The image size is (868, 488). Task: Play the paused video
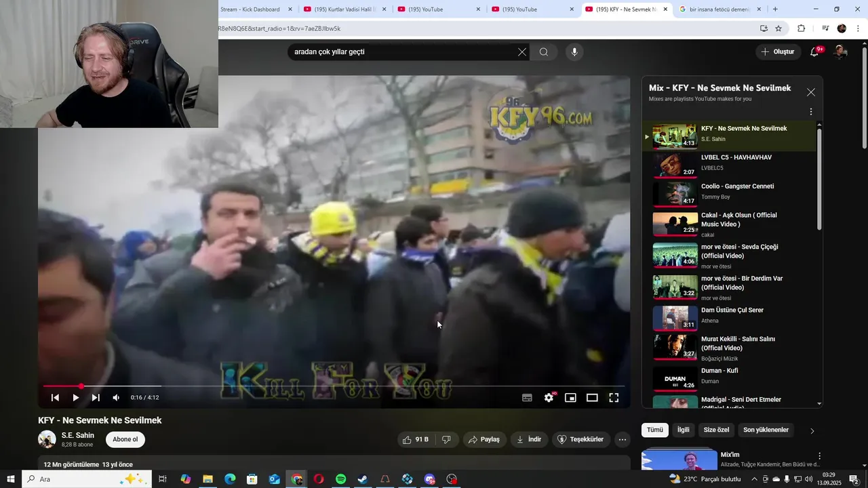click(x=75, y=398)
